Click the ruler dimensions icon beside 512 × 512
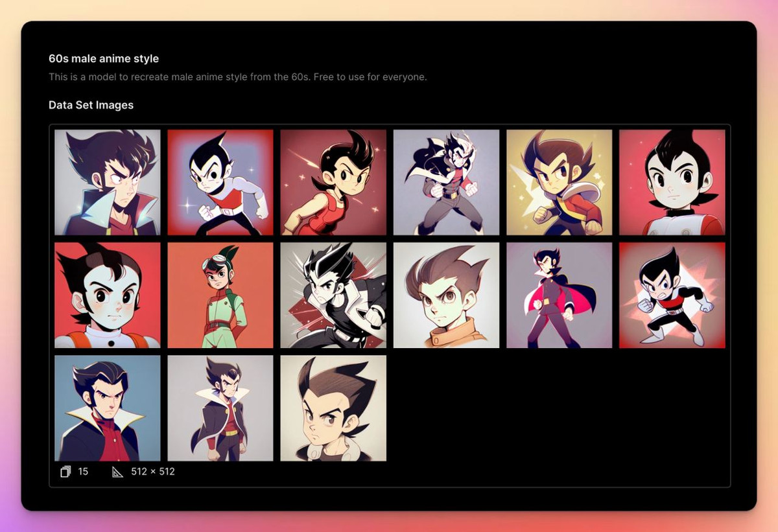Viewport: 778px width, 532px height. point(117,472)
